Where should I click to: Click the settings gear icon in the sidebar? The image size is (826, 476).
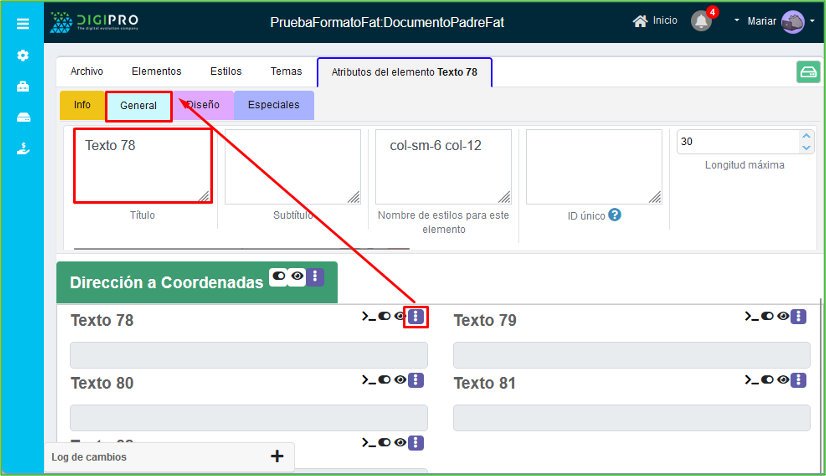click(22, 56)
